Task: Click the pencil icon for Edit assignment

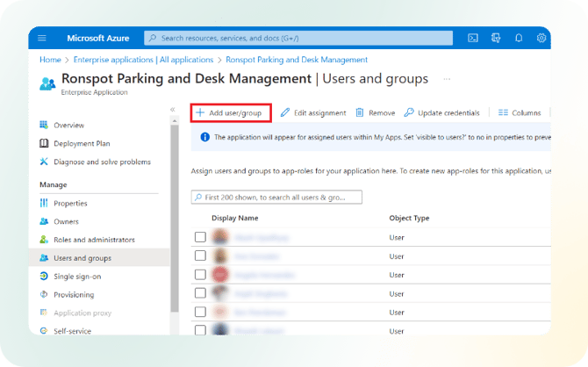Action: pos(285,112)
